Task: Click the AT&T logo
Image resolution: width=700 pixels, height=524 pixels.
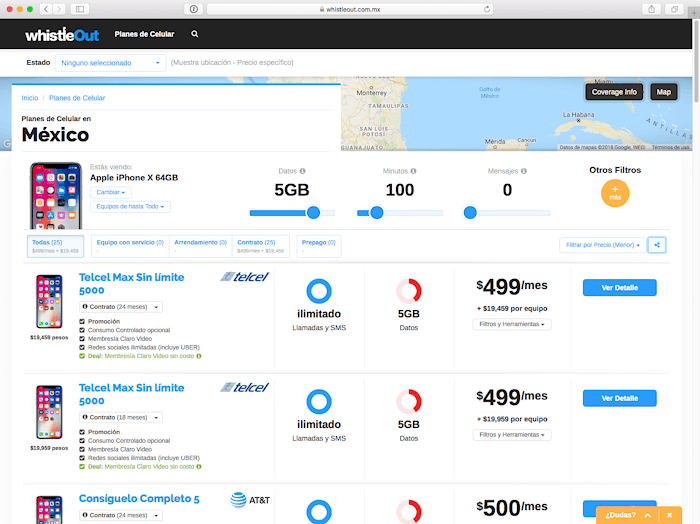Action: (250, 500)
